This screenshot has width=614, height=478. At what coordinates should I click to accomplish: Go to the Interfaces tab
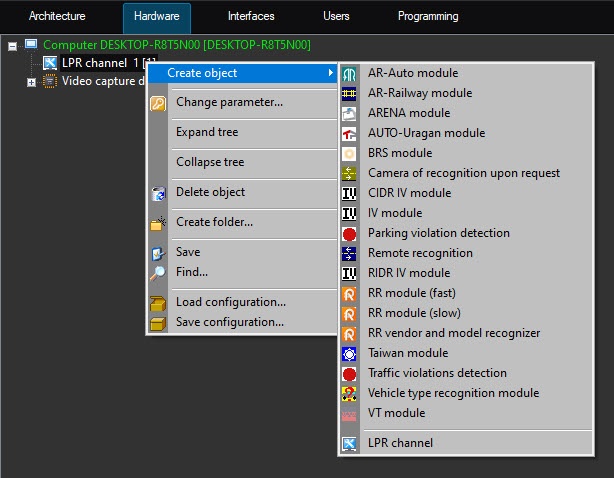pyautogui.click(x=251, y=16)
